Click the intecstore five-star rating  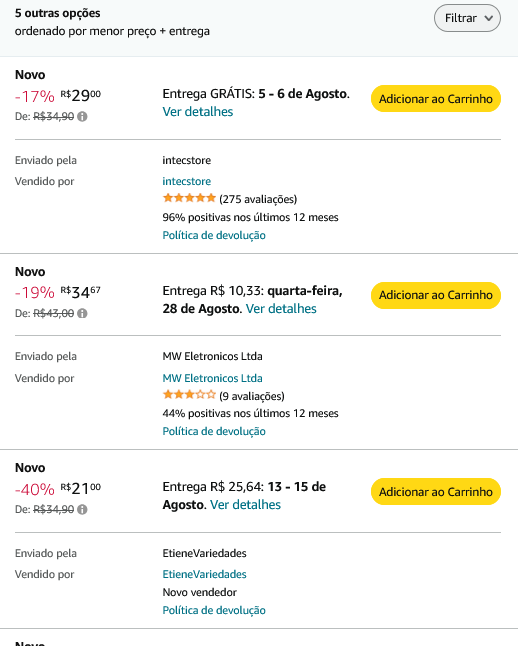[x=189, y=198]
